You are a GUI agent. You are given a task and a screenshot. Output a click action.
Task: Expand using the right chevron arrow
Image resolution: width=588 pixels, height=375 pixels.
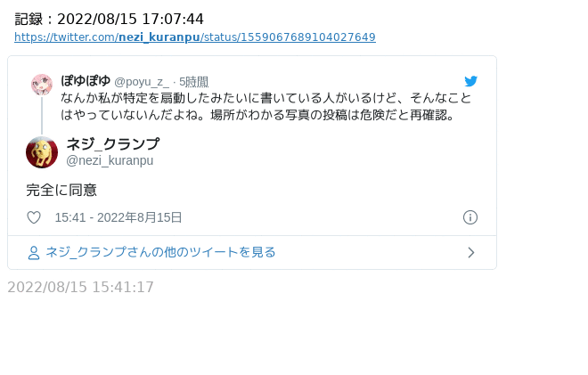[x=471, y=253]
